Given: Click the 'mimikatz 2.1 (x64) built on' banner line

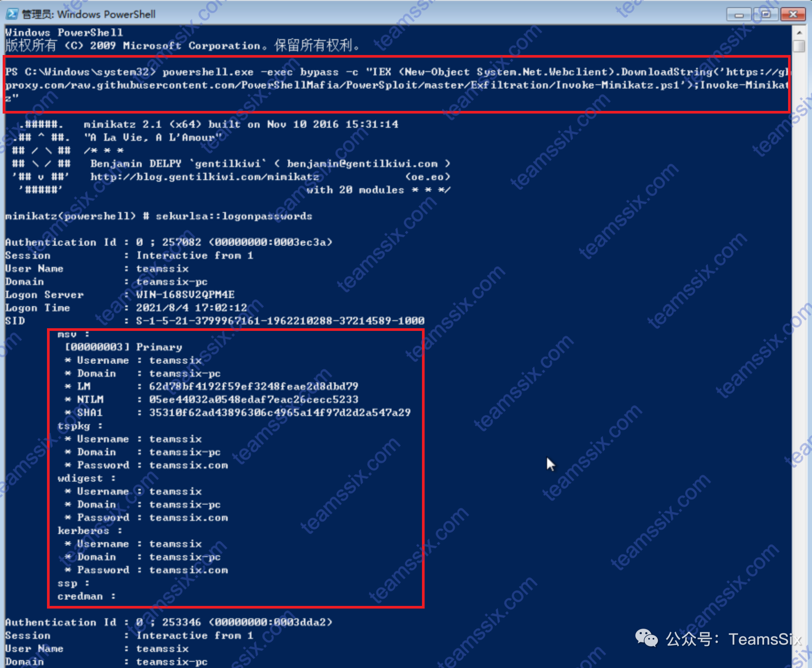Looking at the screenshot, I should 241,124.
